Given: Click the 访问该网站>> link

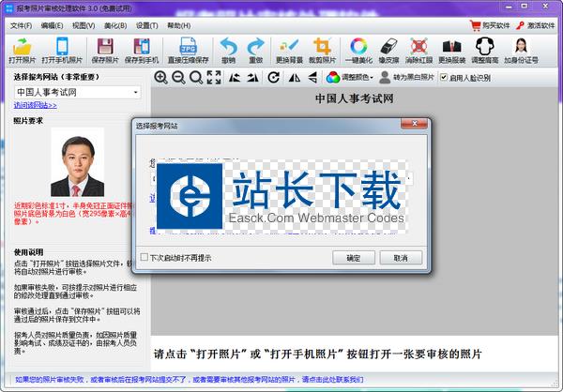Looking at the screenshot, I should pos(36,105).
